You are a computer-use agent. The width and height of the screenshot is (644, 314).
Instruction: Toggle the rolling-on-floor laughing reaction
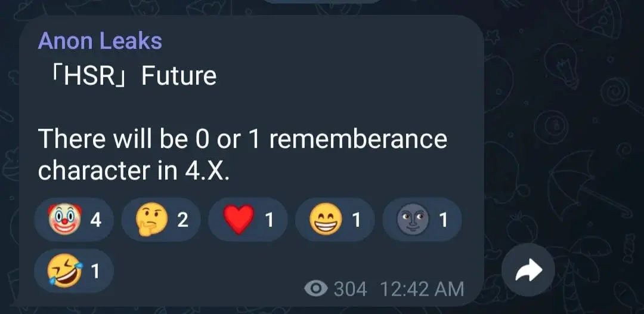pyautogui.click(x=64, y=272)
